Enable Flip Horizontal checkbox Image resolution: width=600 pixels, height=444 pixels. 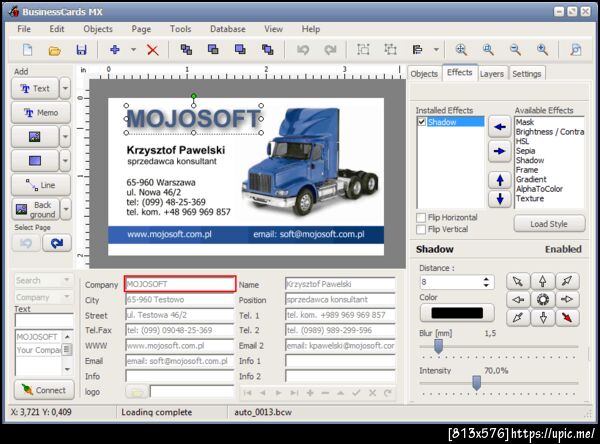pos(421,217)
